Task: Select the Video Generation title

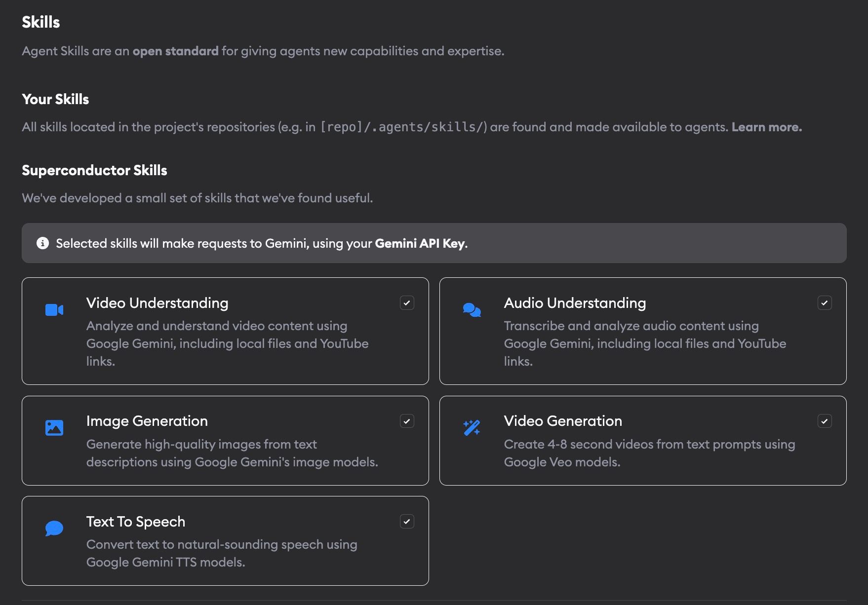Action: pyautogui.click(x=563, y=421)
